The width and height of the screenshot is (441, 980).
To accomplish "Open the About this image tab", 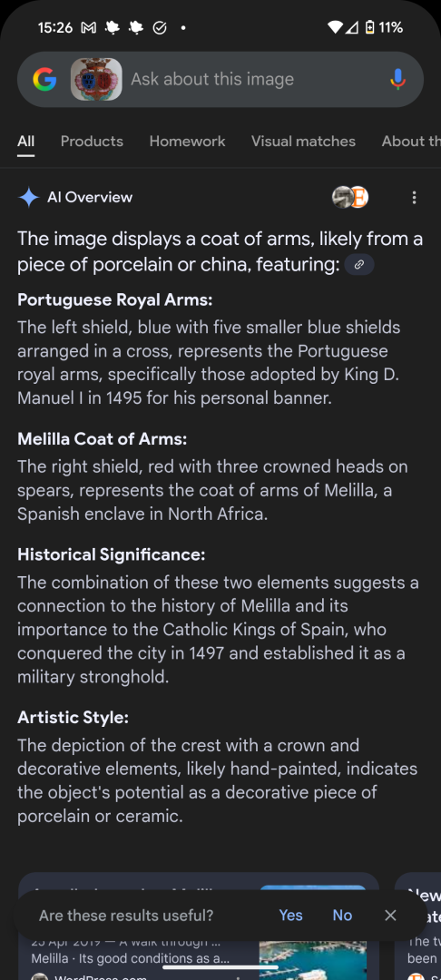I will 411,142.
